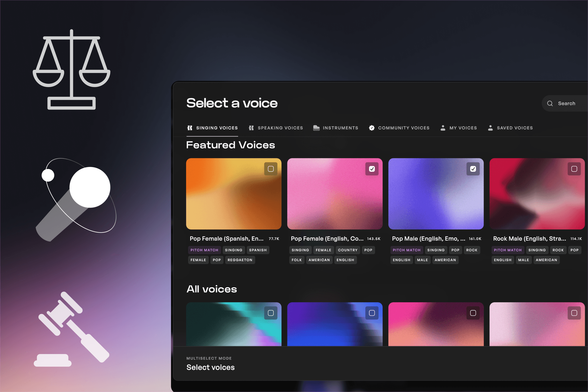
Task: Click Male tag on Rock Male card
Action: (x=524, y=260)
